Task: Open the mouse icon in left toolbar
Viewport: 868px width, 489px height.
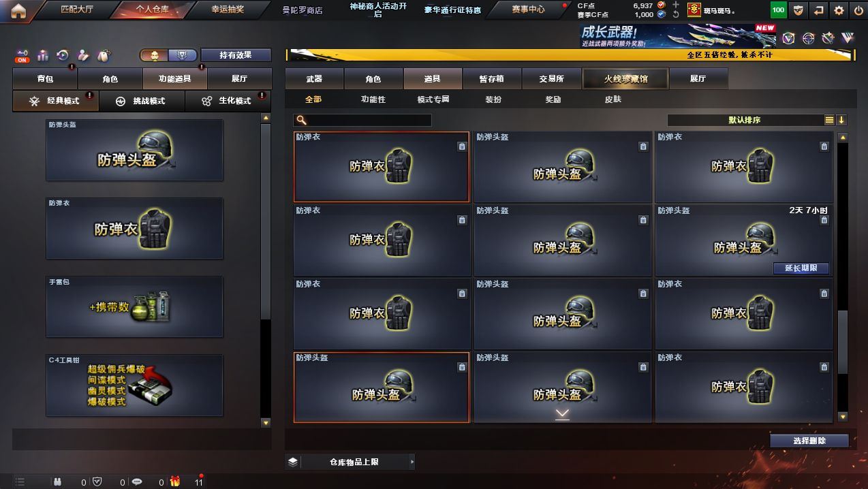Action: click(x=104, y=55)
